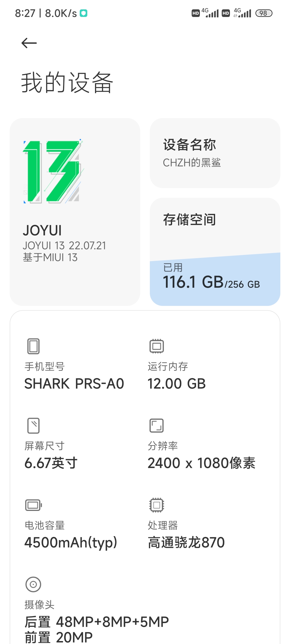The height and width of the screenshot is (644, 290).
Task: Tap the battery capacity icon
Action: [x=34, y=505]
